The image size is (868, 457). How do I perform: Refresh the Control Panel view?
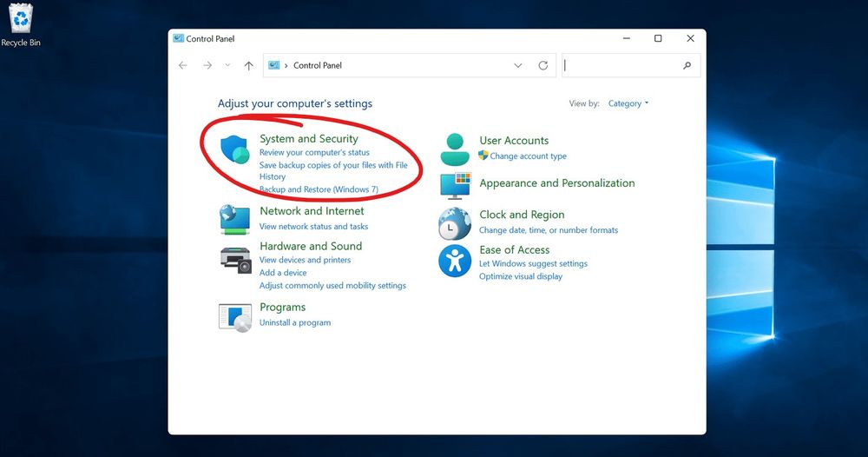tap(543, 65)
